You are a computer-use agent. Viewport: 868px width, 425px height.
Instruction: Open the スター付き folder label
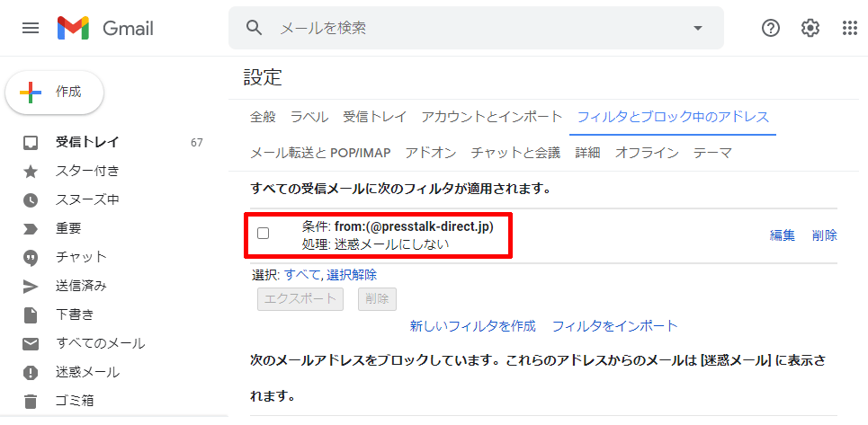click(87, 172)
